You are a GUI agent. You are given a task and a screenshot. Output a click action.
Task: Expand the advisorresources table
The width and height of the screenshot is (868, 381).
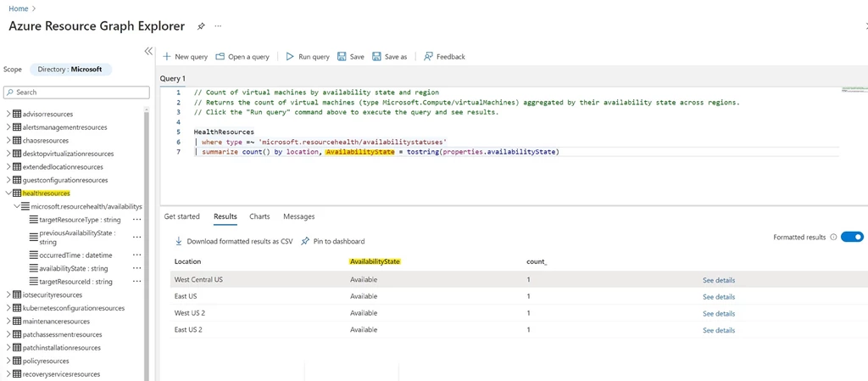[8, 114]
